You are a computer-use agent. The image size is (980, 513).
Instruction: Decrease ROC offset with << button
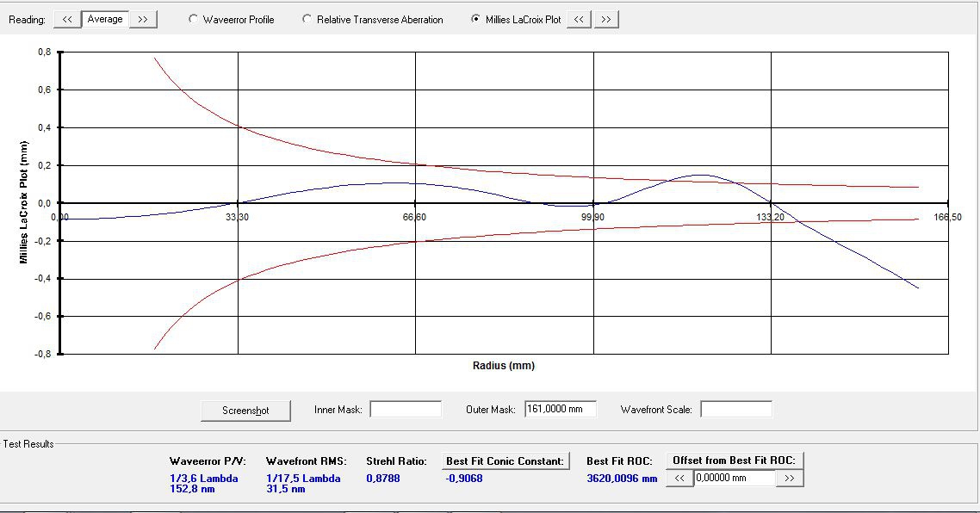680,478
